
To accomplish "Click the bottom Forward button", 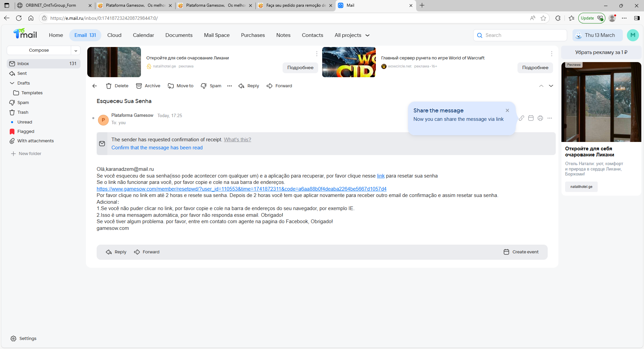I will coord(147,252).
